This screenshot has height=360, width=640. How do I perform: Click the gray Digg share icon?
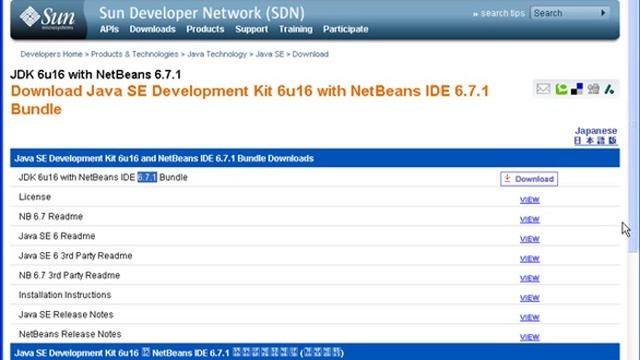tap(593, 89)
